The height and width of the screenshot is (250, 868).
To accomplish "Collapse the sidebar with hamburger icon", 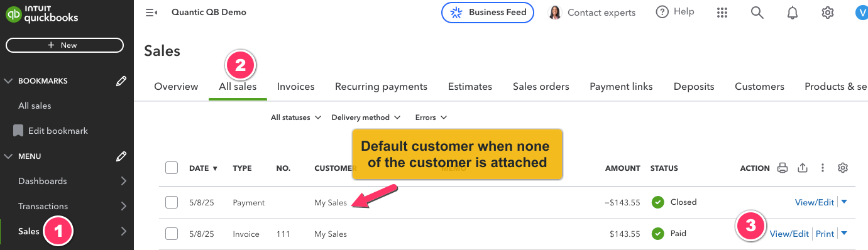I will point(151,13).
